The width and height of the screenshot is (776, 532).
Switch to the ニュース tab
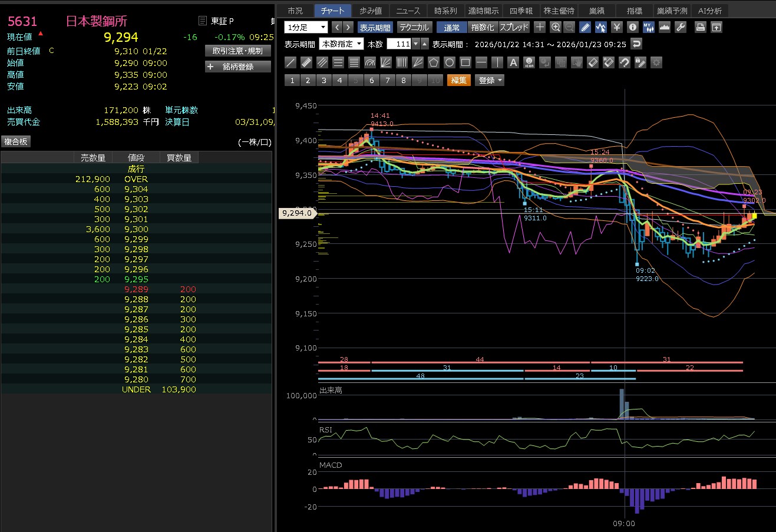pyautogui.click(x=408, y=11)
